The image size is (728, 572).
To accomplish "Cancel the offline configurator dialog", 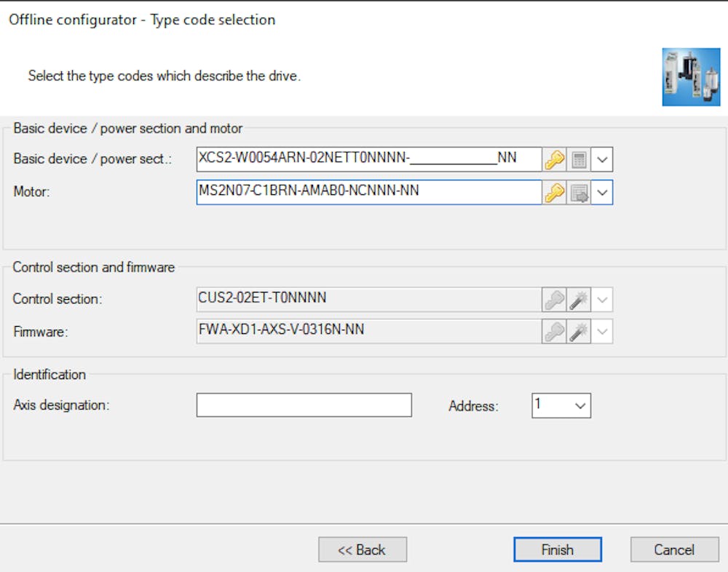I will coord(674,549).
